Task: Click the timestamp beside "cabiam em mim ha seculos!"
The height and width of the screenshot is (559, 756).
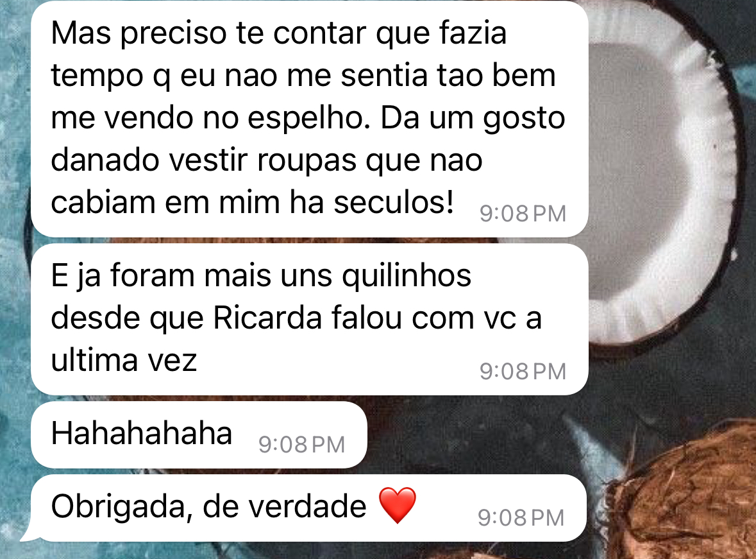Action: (x=523, y=214)
